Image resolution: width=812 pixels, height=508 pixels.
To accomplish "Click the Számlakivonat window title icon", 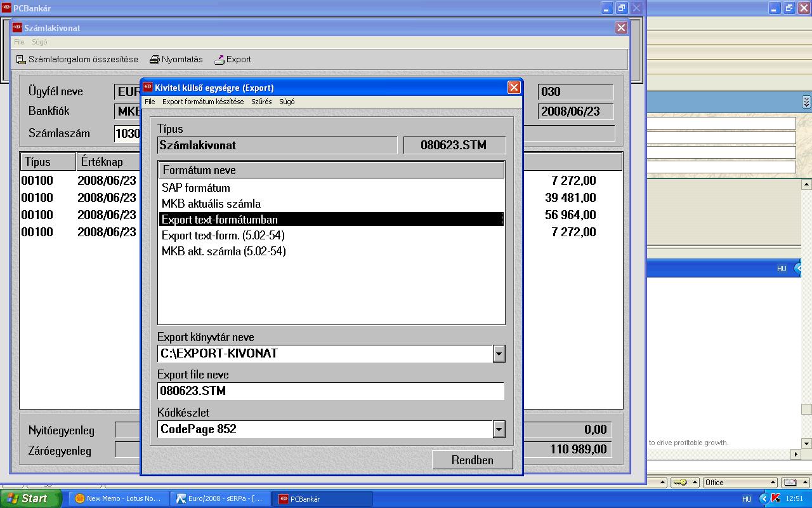I will (x=17, y=27).
